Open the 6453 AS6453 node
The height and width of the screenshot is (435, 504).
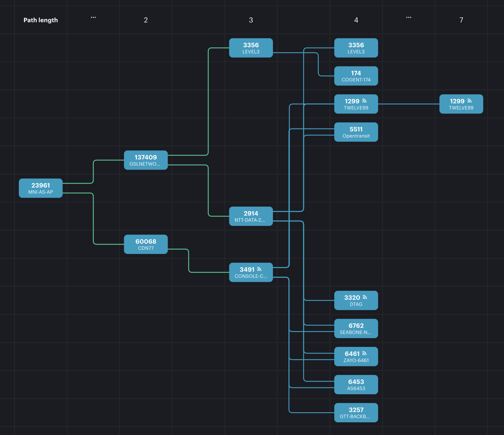point(356,384)
